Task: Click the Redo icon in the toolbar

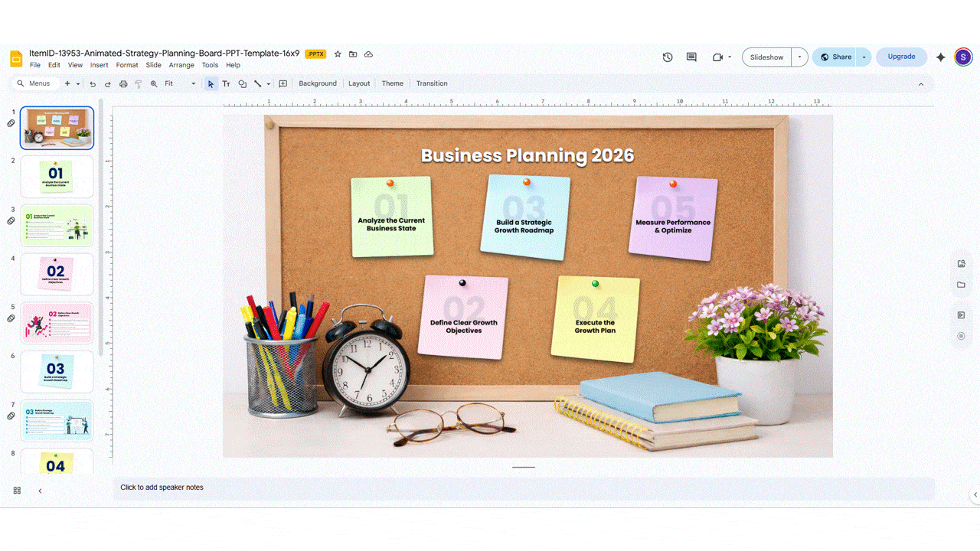Action: [107, 83]
